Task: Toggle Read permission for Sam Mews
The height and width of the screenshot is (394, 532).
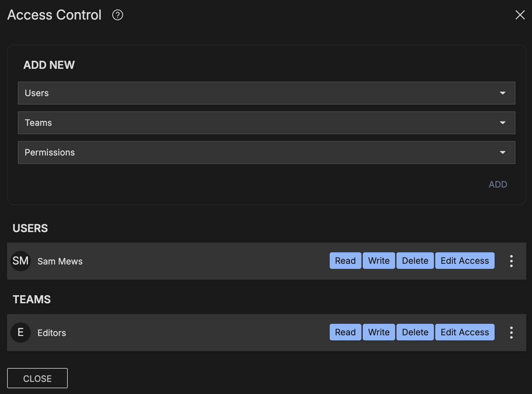Action: [x=345, y=261]
